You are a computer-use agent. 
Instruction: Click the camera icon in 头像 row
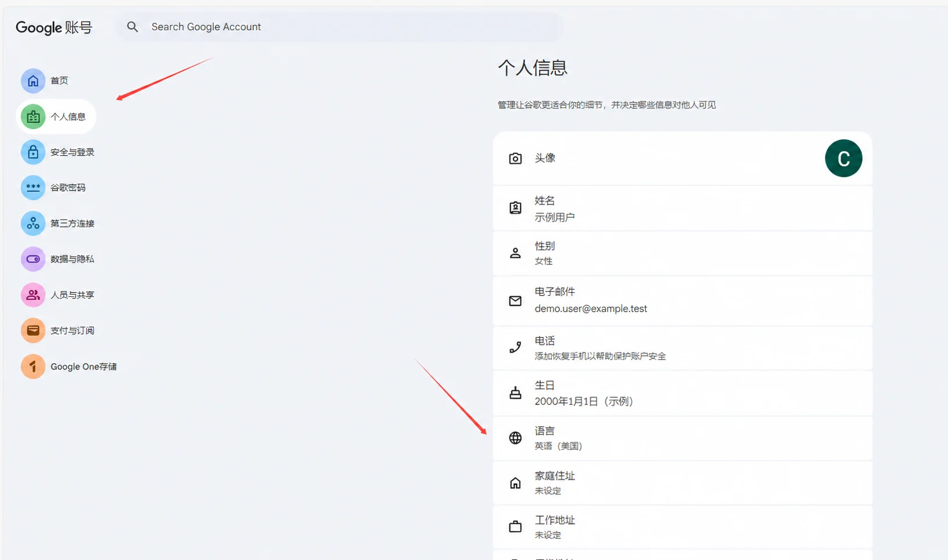pos(515,159)
